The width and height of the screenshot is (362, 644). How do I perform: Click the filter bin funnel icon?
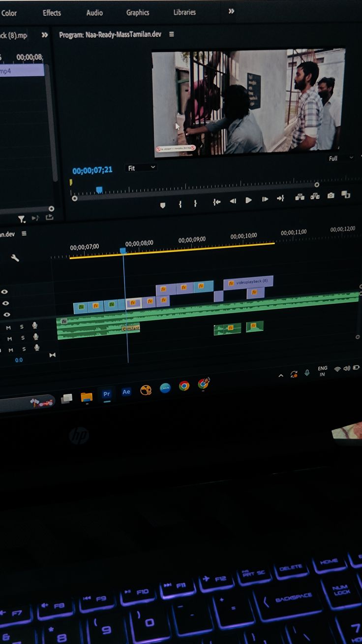(x=22, y=219)
